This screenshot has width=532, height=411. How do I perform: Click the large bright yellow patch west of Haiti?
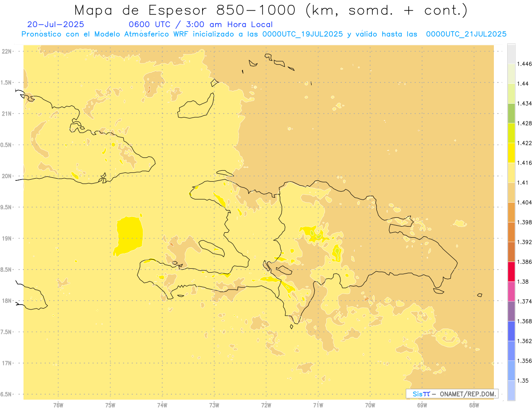point(129,235)
